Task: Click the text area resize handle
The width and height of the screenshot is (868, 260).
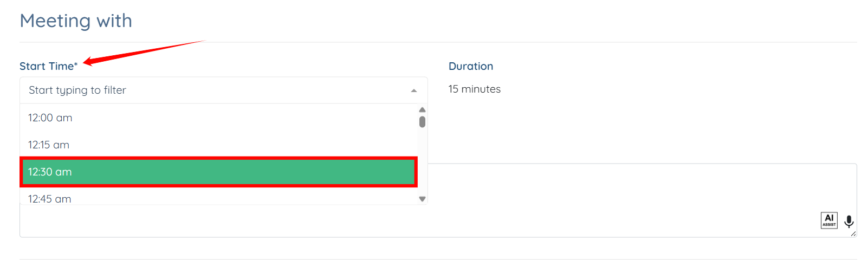Action: click(x=853, y=234)
